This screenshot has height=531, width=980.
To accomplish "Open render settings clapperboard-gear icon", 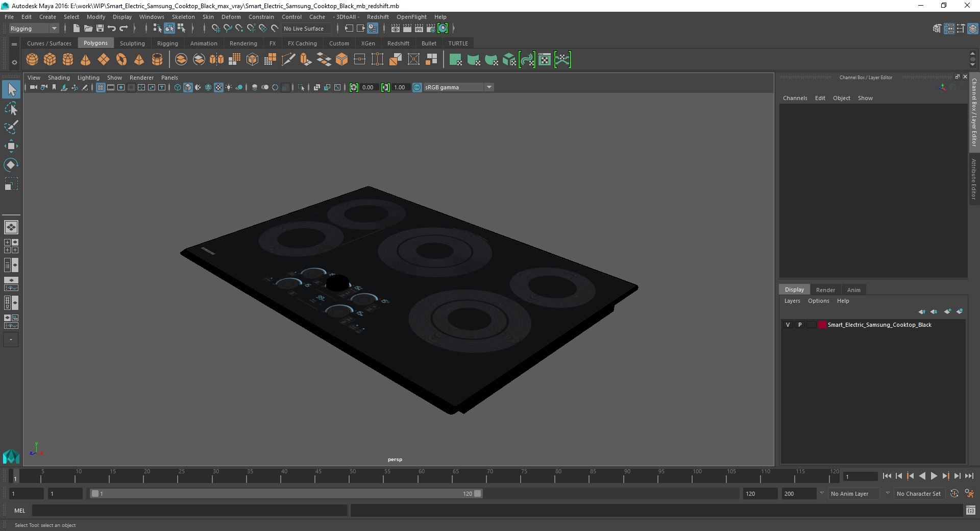I will (x=431, y=29).
